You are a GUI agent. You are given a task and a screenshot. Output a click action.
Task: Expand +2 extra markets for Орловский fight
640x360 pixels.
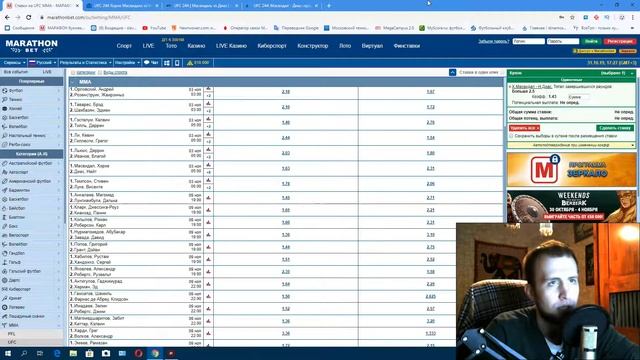[x=209, y=96]
